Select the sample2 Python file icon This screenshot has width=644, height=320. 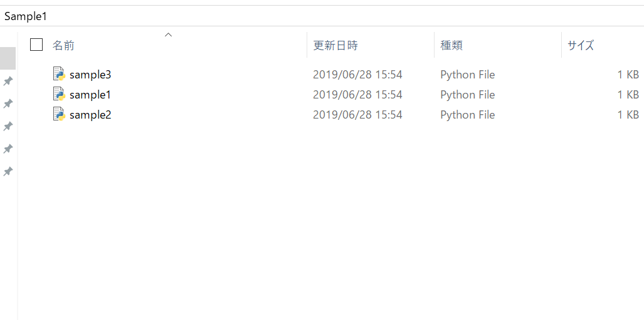tap(60, 114)
